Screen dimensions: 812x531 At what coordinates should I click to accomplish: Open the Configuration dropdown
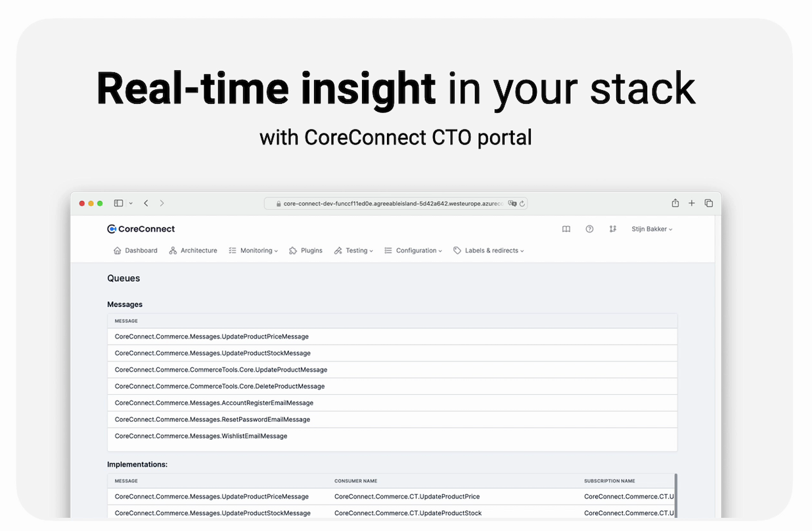click(x=413, y=250)
